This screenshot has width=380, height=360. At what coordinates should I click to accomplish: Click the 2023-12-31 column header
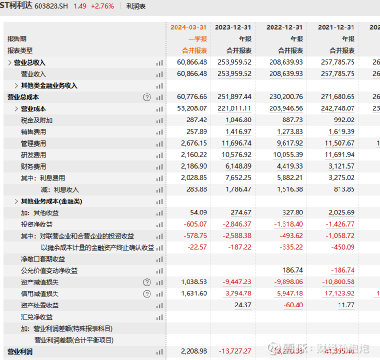[x=233, y=27]
